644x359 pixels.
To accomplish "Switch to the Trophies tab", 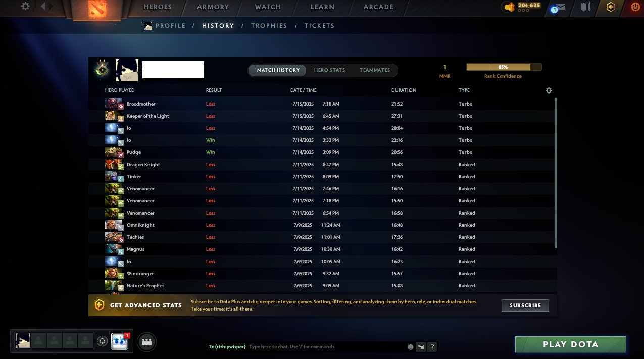I will (269, 26).
